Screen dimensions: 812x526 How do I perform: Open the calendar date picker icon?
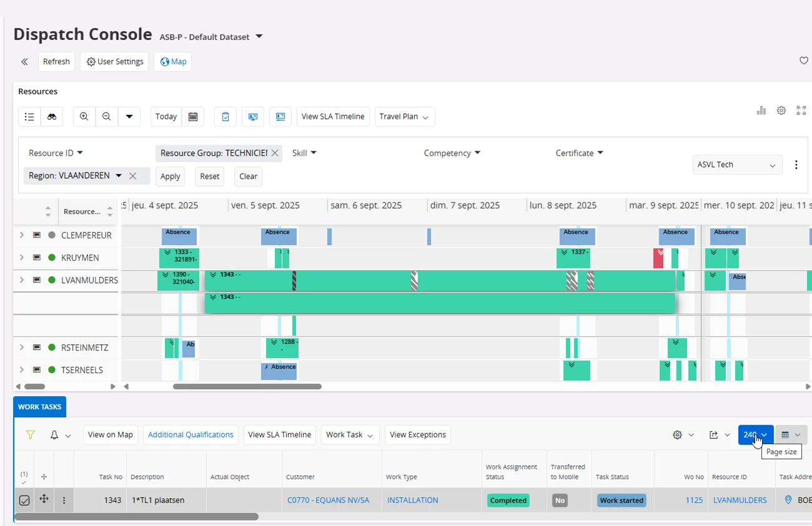(193, 117)
